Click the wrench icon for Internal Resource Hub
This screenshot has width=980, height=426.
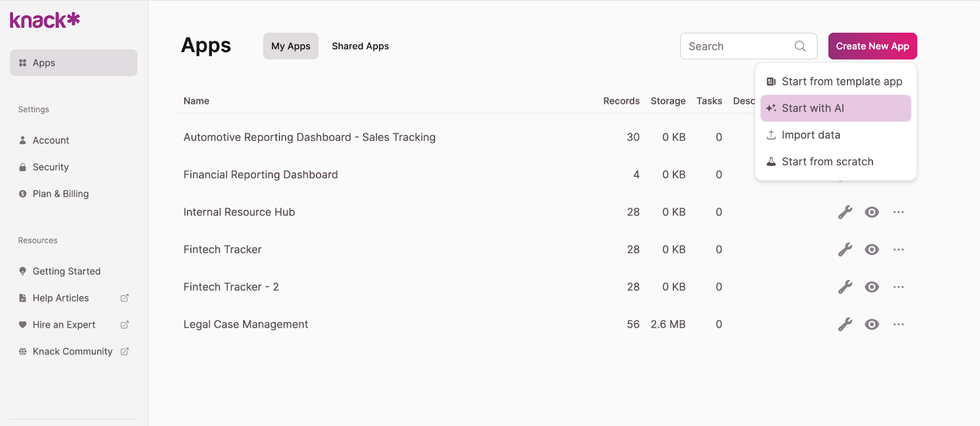pyautogui.click(x=845, y=212)
